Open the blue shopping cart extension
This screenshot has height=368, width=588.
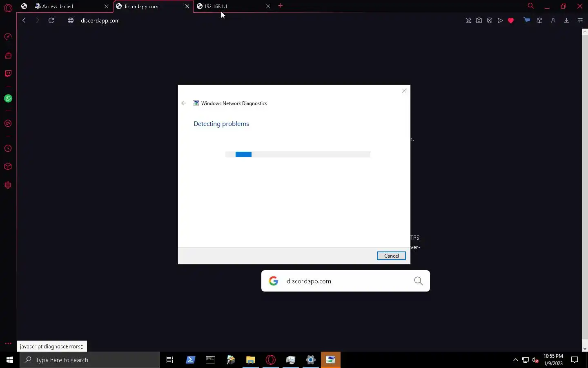pyautogui.click(x=527, y=20)
